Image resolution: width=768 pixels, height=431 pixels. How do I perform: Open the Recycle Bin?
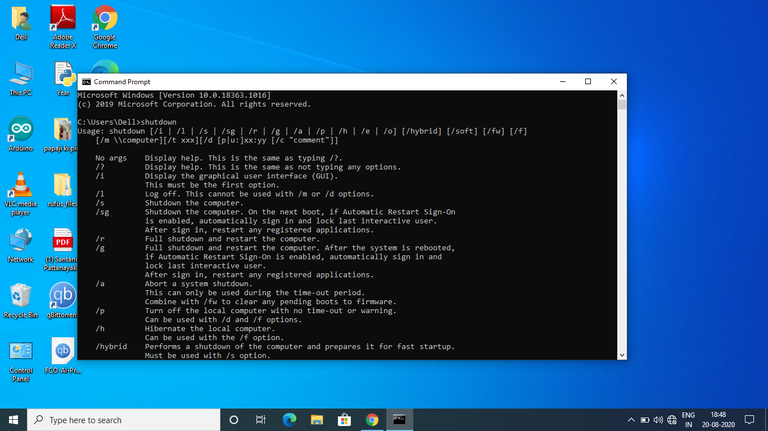pos(21,301)
